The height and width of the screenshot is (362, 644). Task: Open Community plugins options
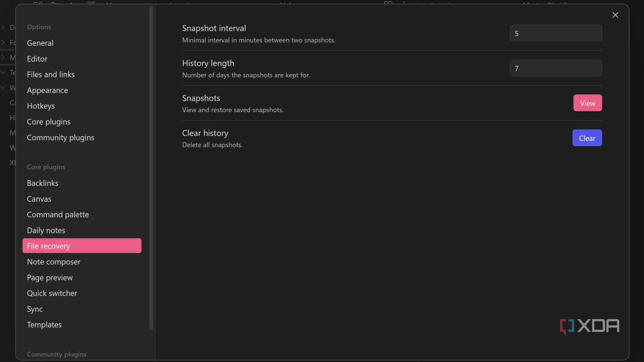click(60, 137)
